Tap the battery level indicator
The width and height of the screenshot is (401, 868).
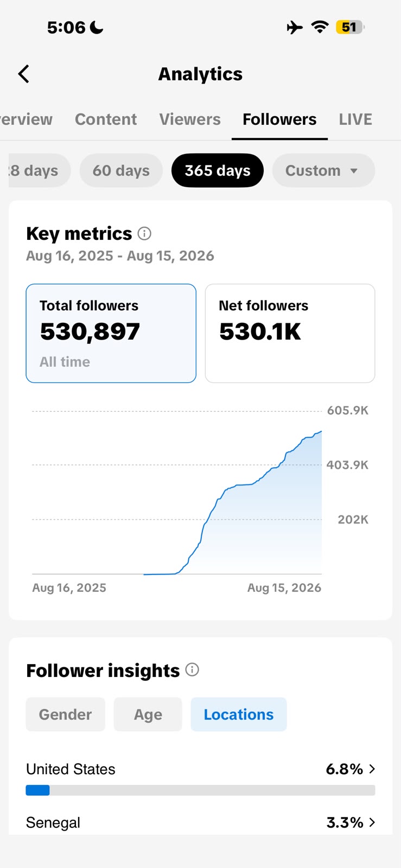(x=350, y=27)
